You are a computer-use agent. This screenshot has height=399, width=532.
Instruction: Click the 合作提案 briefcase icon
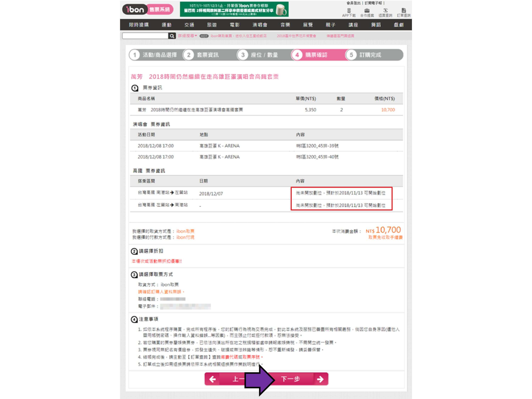coord(367,11)
